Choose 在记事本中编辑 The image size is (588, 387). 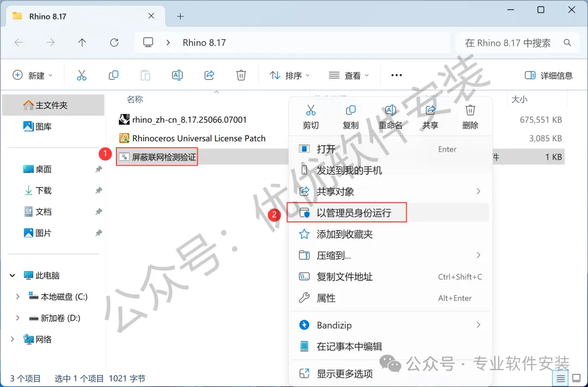[390, 347]
